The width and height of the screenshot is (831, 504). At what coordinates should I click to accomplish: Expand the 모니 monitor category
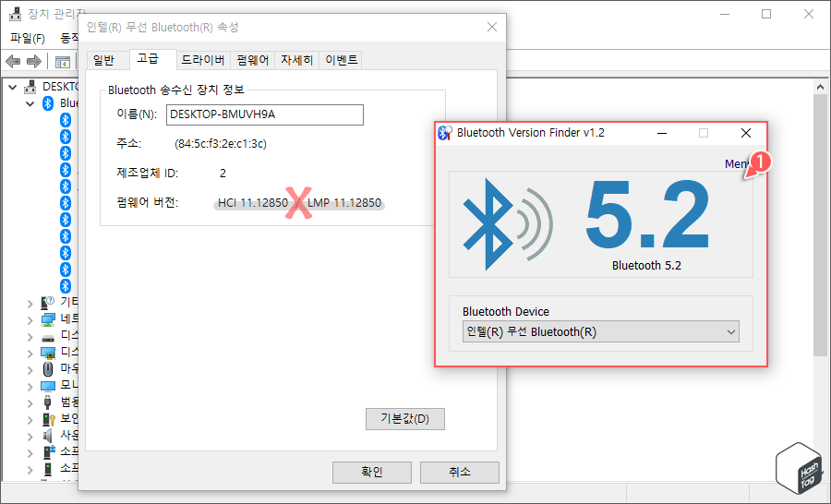click(30, 387)
